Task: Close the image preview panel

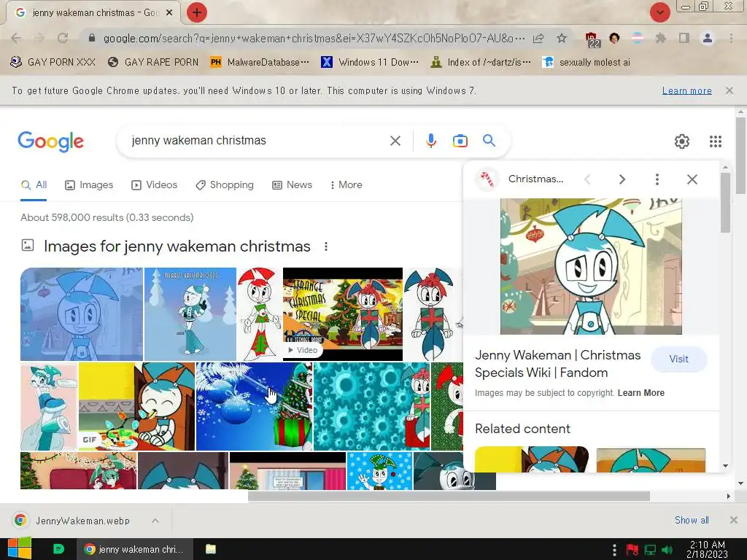Action: pyautogui.click(x=692, y=179)
